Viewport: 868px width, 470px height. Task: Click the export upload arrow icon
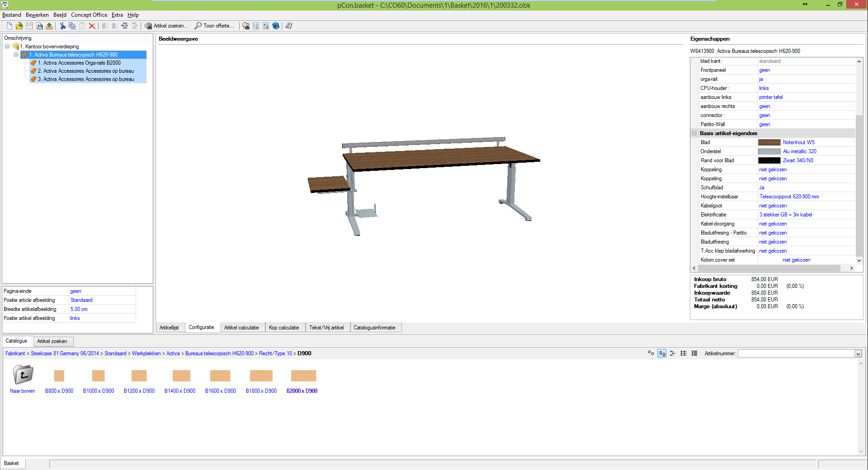pyautogui.click(x=49, y=26)
